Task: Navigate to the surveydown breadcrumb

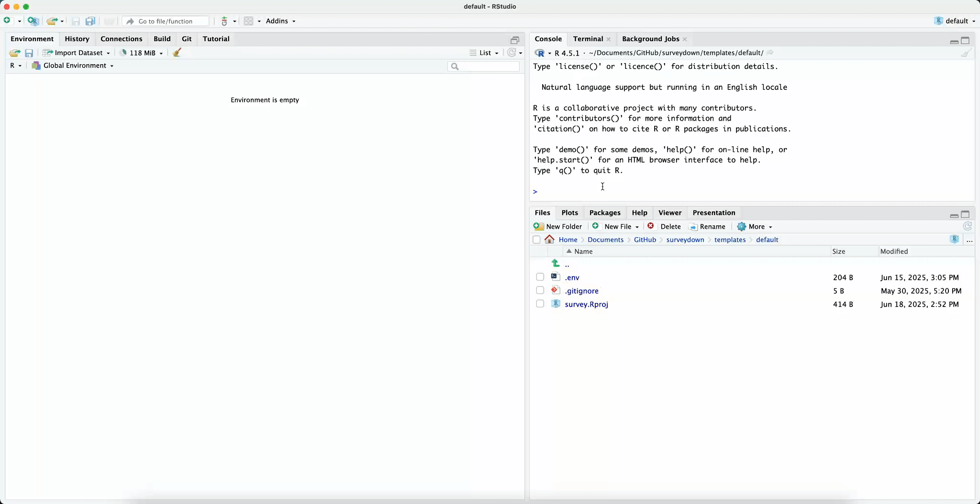Action: (x=685, y=240)
